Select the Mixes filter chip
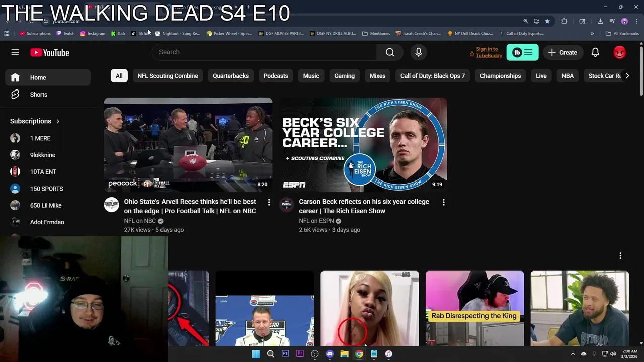 click(x=377, y=76)
